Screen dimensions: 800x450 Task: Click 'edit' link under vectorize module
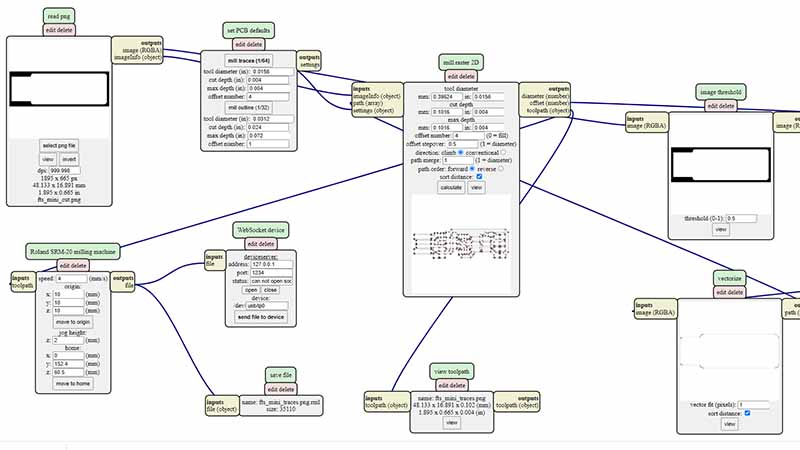pyautogui.click(x=721, y=292)
